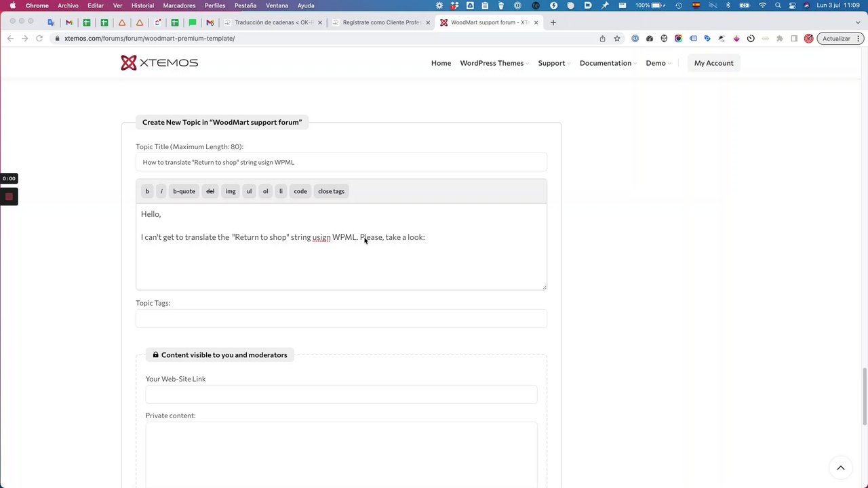This screenshot has width=868, height=488.
Task: Open the timer clock extension icon
Action: [x=751, y=39]
